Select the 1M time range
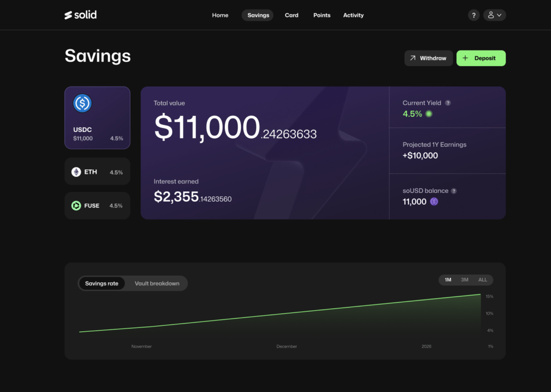Screen dimensions: 551x392 point(448,280)
